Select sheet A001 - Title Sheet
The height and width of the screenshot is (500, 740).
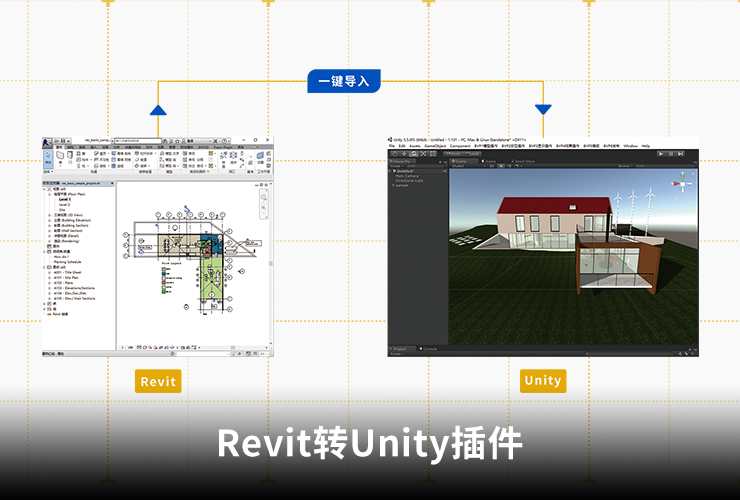click(x=67, y=272)
